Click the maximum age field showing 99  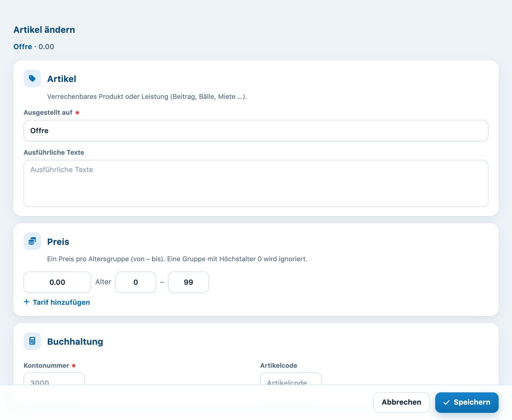(188, 282)
